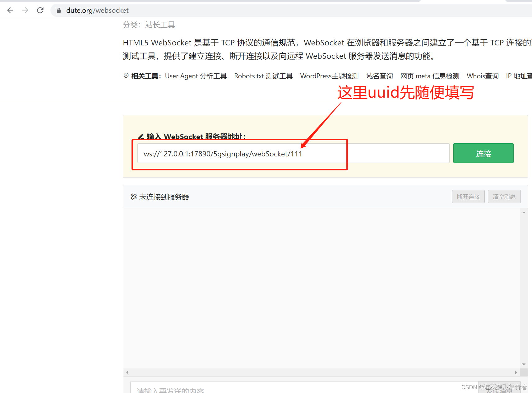This screenshot has width=532, height=393.
Task: Click the 清空消息 button
Action: (504, 196)
